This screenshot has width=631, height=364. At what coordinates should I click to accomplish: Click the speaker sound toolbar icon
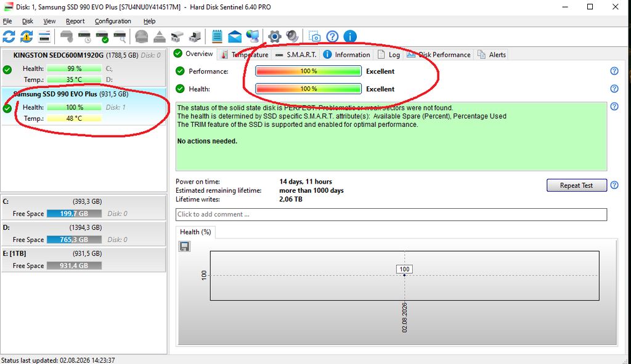[x=292, y=36]
